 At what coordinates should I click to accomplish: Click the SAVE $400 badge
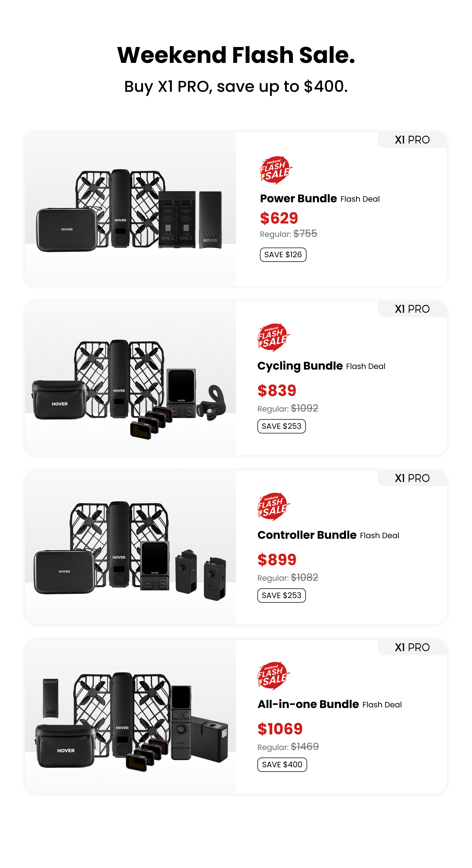click(x=282, y=765)
